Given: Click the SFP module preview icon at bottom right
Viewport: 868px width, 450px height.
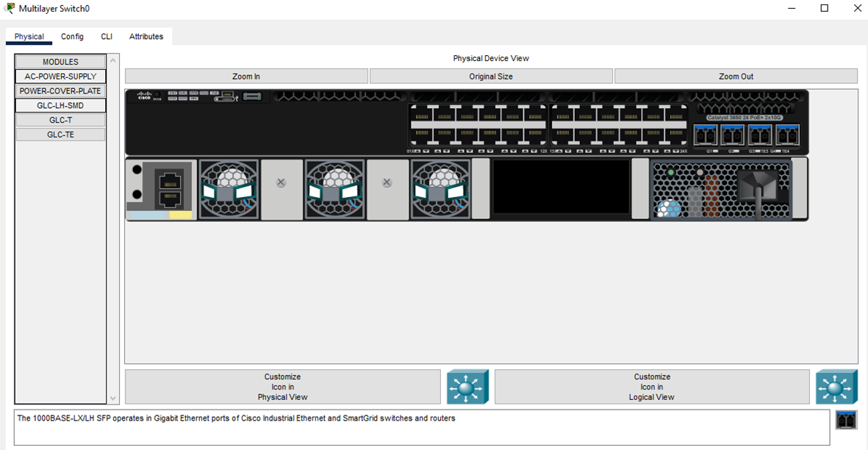Looking at the screenshot, I should click(x=846, y=420).
